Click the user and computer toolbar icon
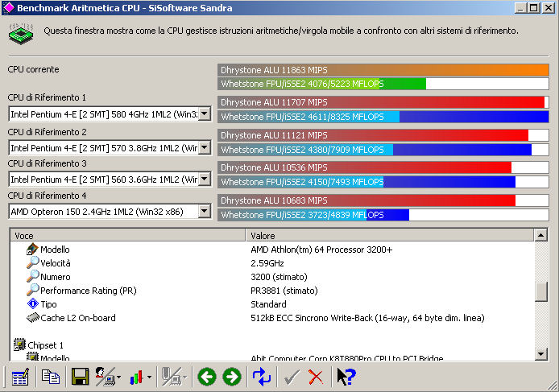The image size is (559, 392). pos(106,377)
